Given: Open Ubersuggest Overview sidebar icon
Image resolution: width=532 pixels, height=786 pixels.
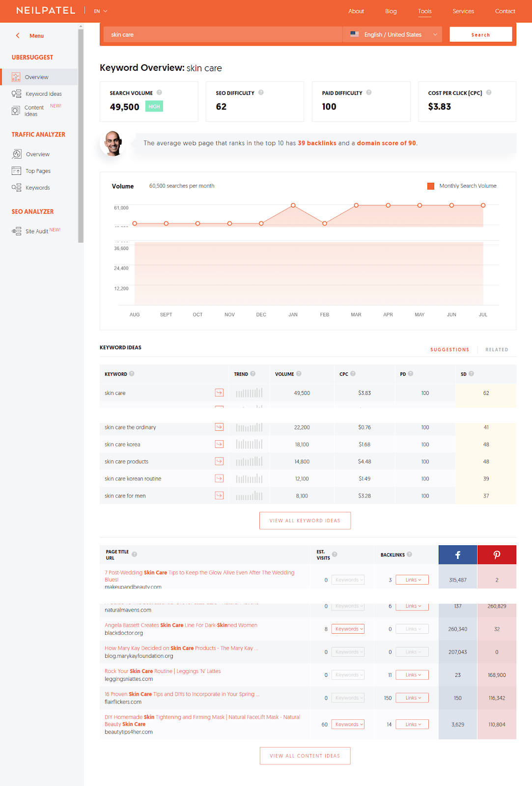Looking at the screenshot, I should point(16,77).
